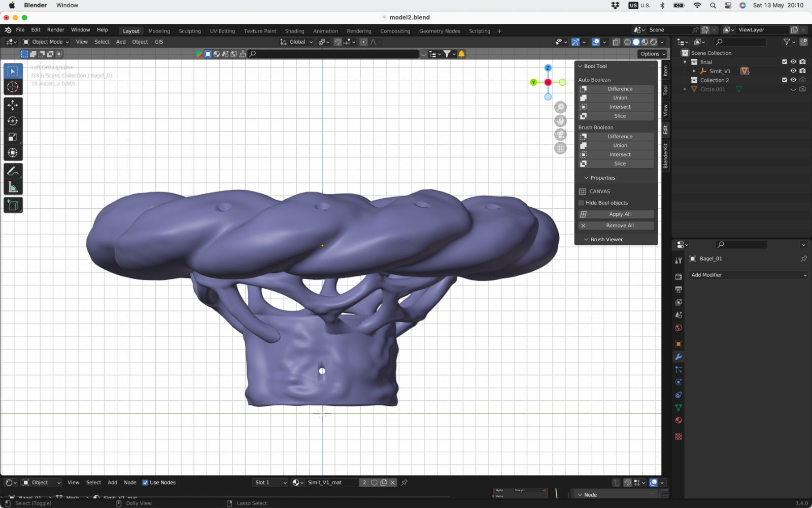Expand the Brush Viewer section
812x508 pixels.
606,239
